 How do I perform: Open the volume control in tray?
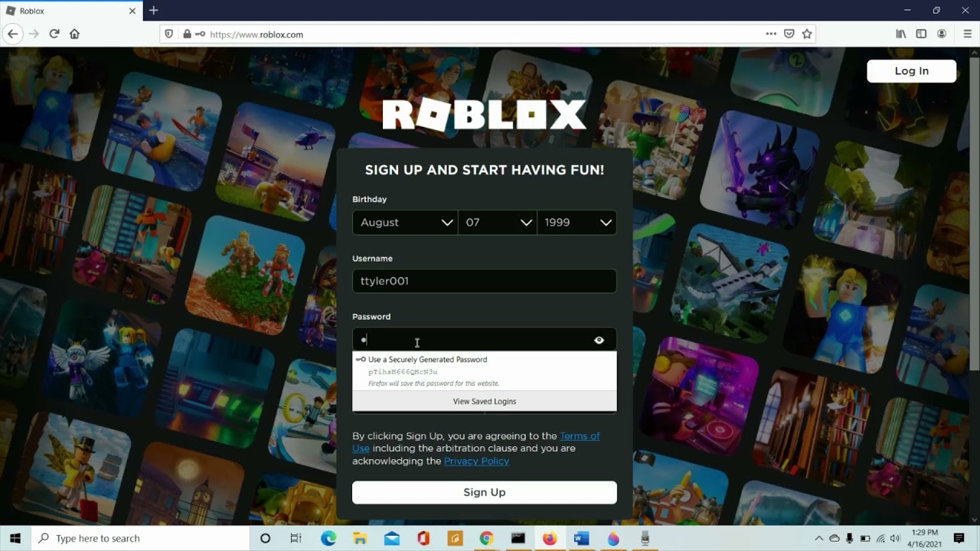coord(896,539)
